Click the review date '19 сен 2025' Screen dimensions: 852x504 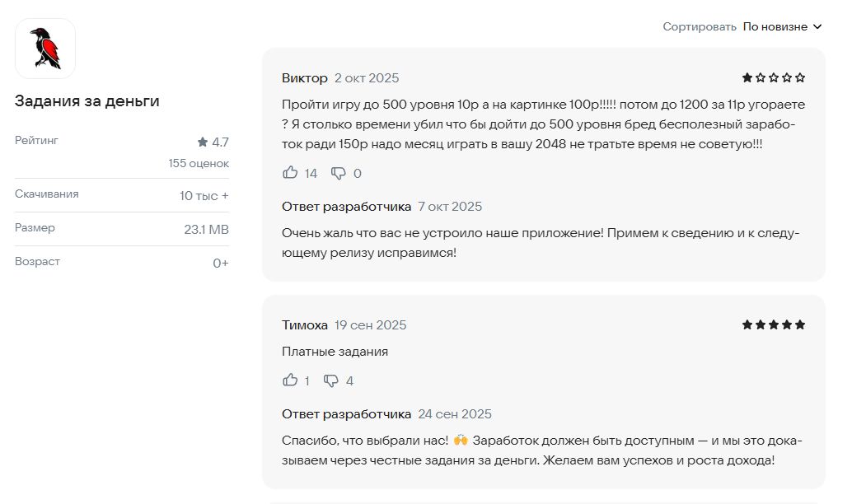[372, 324]
